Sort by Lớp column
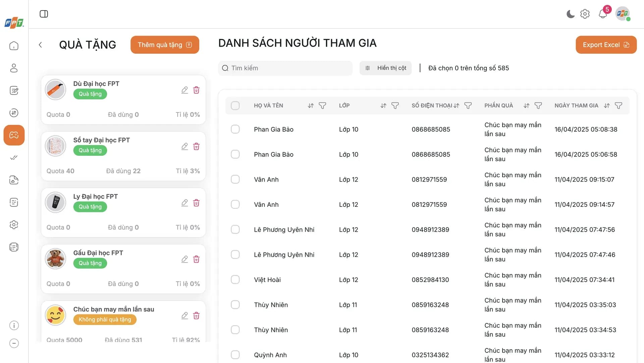 click(x=383, y=106)
